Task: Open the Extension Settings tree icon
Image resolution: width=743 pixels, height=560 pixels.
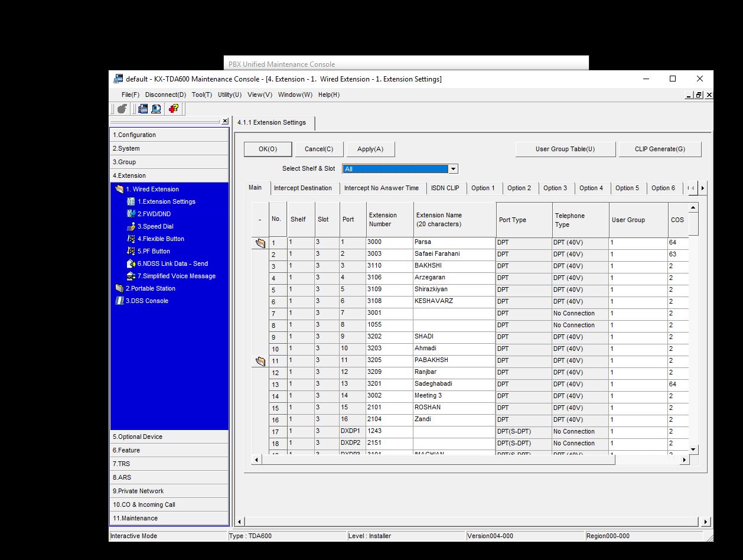Action: (x=131, y=201)
